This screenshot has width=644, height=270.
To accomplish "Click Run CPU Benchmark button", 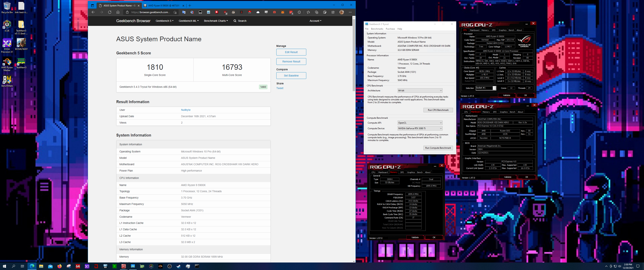I will pos(438,110).
